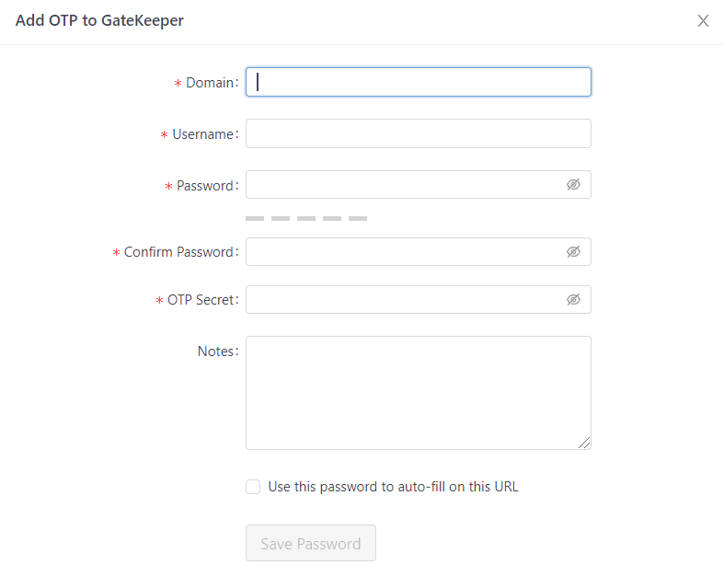Reveal the Confirm Password entry

pos(573,251)
